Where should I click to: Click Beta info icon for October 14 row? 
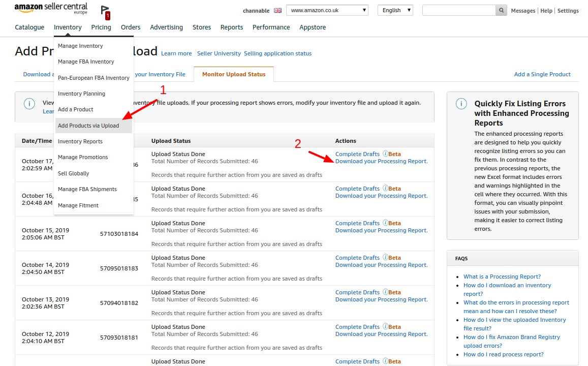[385, 257]
